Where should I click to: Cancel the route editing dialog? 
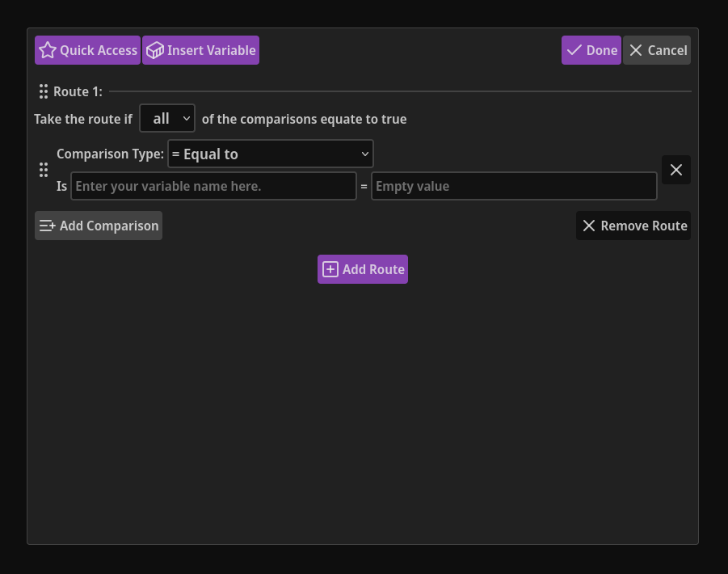pos(656,49)
